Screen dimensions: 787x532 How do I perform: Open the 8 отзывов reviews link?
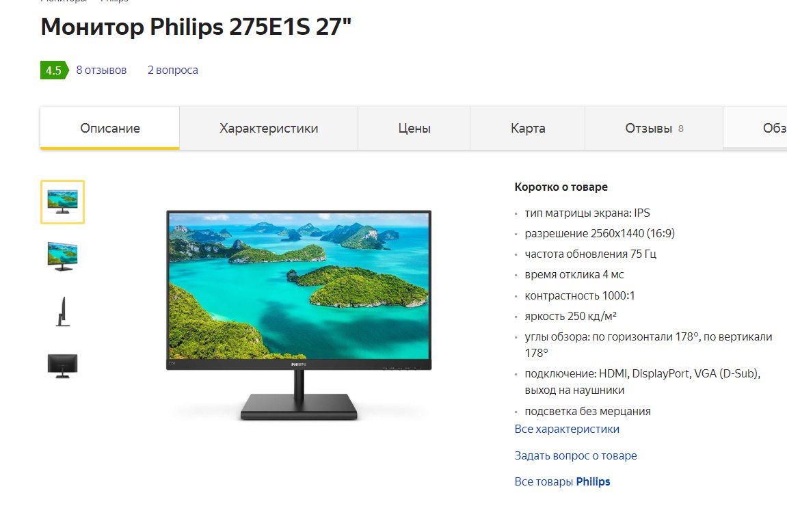(101, 70)
